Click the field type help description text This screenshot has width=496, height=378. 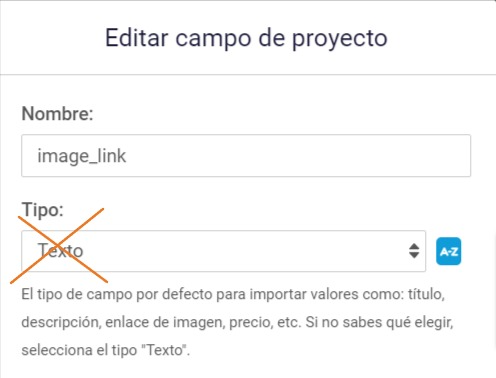(237, 322)
